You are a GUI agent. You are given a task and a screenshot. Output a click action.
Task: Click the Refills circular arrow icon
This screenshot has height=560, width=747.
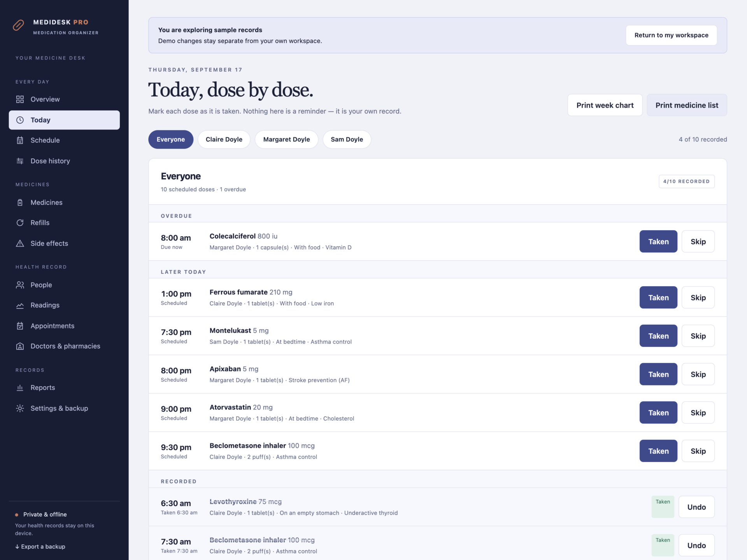click(20, 223)
